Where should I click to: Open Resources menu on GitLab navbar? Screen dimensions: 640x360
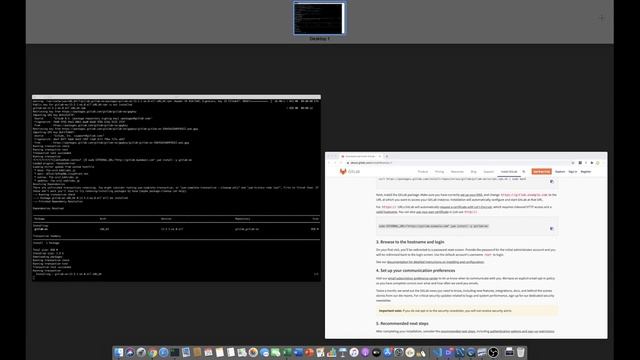click(x=457, y=172)
